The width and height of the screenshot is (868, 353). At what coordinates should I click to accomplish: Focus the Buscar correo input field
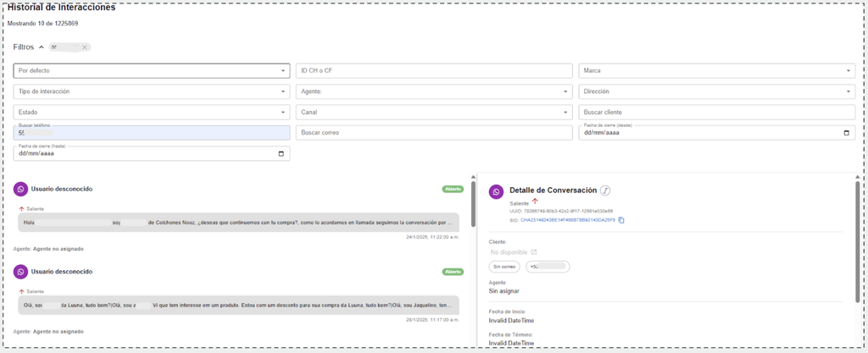(434, 133)
